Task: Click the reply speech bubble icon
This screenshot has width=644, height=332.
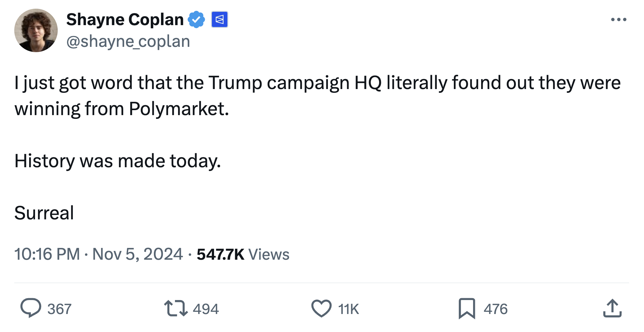Action: click(x=30, y=308)
